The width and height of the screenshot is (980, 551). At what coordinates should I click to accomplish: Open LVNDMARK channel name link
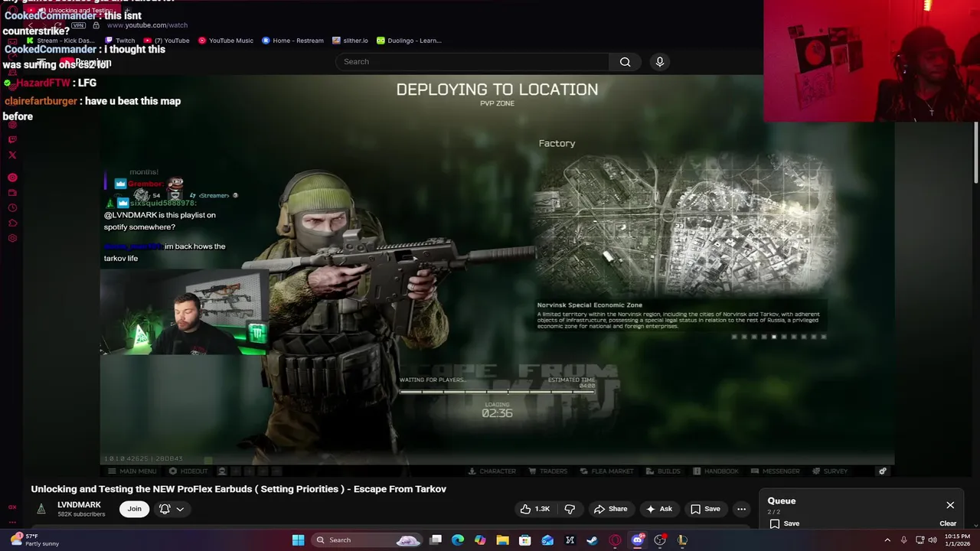(79, 505)
